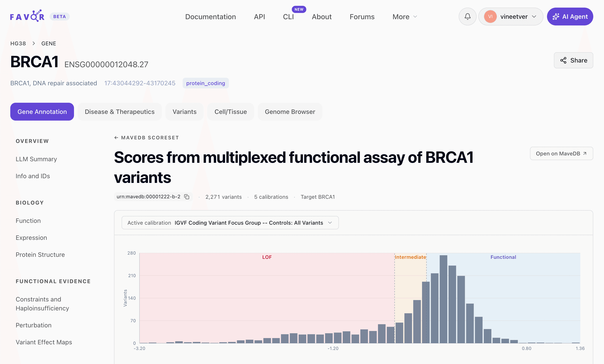
Task: Go to the API menu item
Action: [x=259, y=17]
